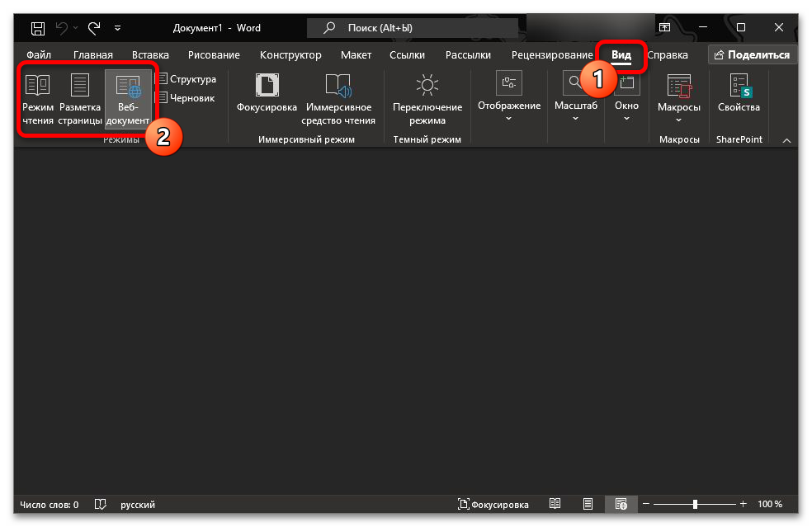Click the zoom slider in status bar

point(695,504)
